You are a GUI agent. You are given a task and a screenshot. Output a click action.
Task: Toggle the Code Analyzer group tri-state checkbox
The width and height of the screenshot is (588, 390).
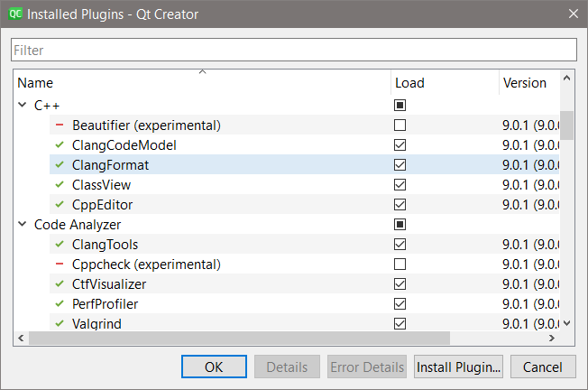pyautogui.click(x=400, y=225)
